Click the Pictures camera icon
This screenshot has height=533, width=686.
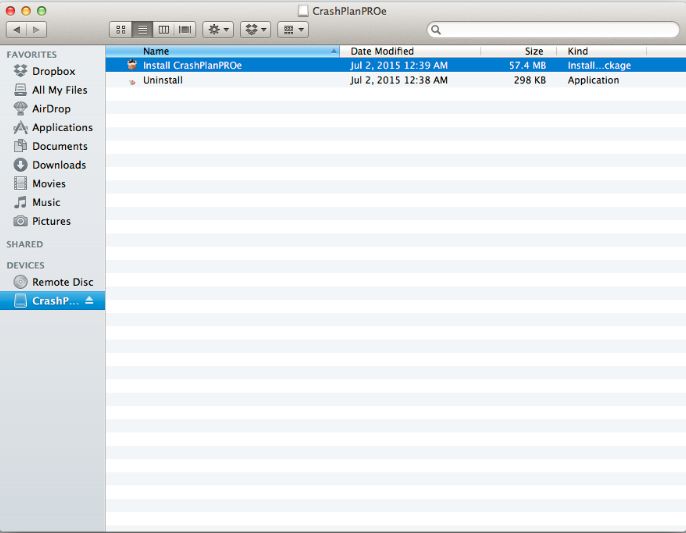tap(20, 221)
